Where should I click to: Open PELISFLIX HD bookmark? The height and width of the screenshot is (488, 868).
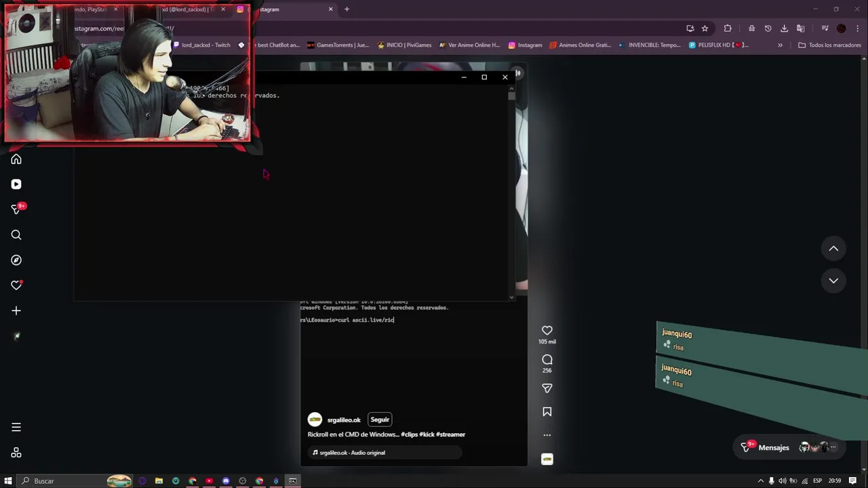[719, 45]
